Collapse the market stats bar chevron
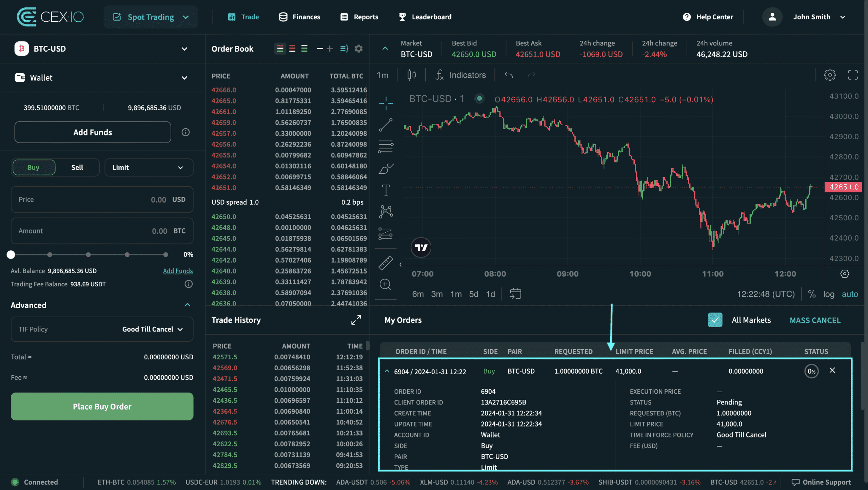Image resolution: width=868 pixels, height=490 pixels. pyautogui.click(x=385, y=49)
